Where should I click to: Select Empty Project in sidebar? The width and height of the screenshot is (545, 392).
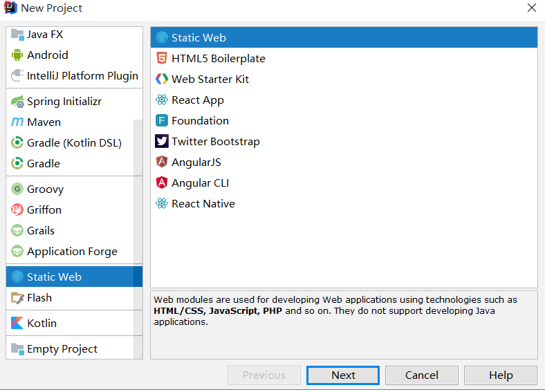62,349
